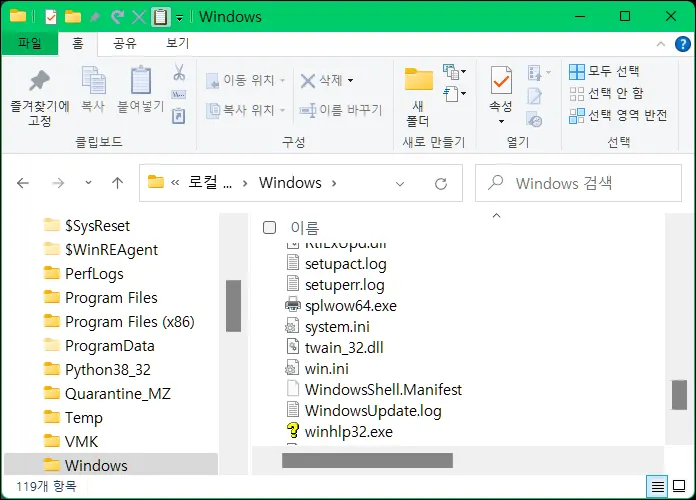Open the recent locations dropdown
The width and height of the screenshot is (696, 500).
tap(88, 183)
